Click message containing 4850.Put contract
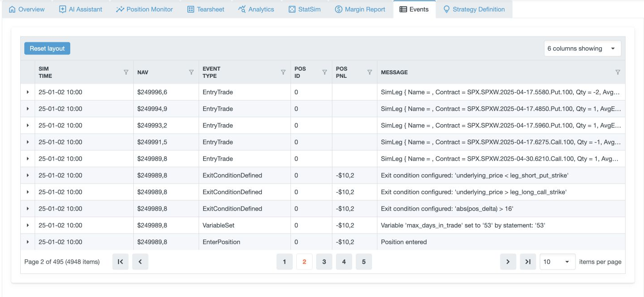 click(x=501, y=109)
